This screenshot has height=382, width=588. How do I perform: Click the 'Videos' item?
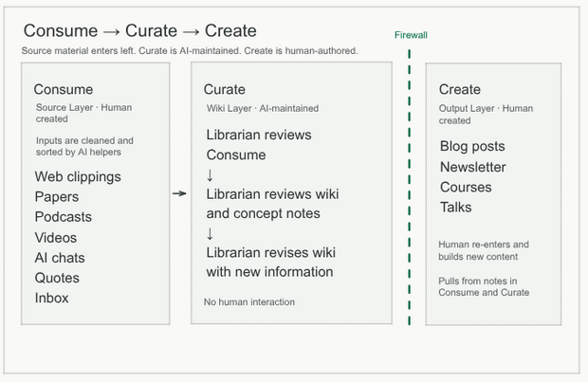(x=56, y=237)
